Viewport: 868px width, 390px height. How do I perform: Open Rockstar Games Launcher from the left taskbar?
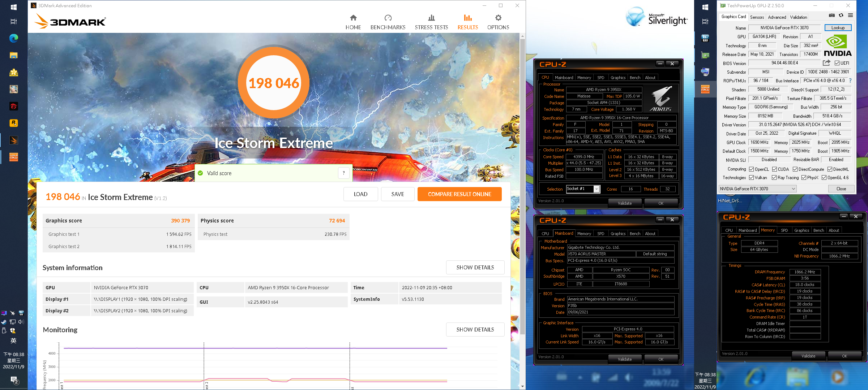pyautogui.click(x=14, y=123)
